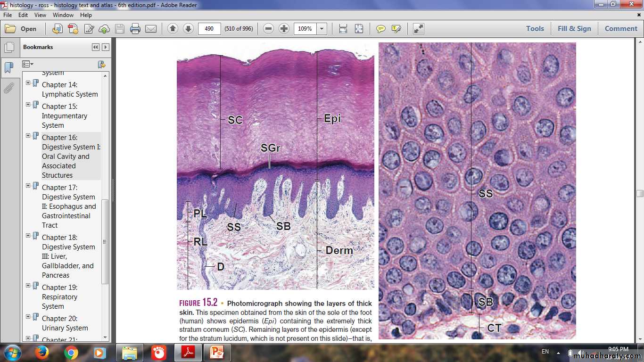Add a sticky note comment
This screenshot has width=644, height=362.
(x=380, y=29)
